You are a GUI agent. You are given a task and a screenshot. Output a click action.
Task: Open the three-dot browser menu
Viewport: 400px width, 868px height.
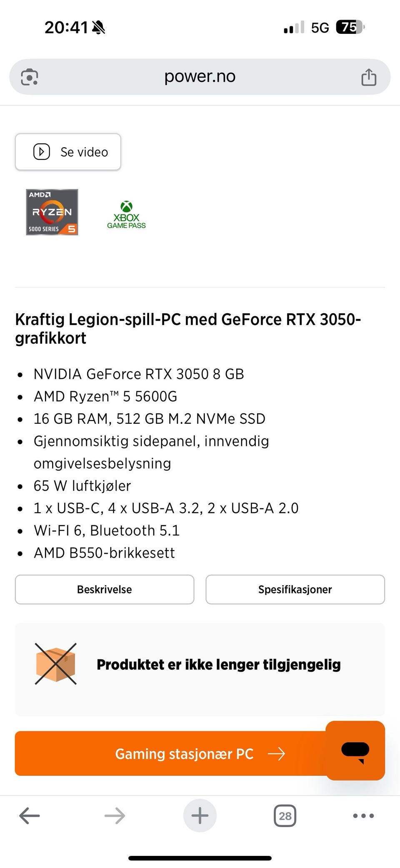pyautogui.click(x=363, y=815)
